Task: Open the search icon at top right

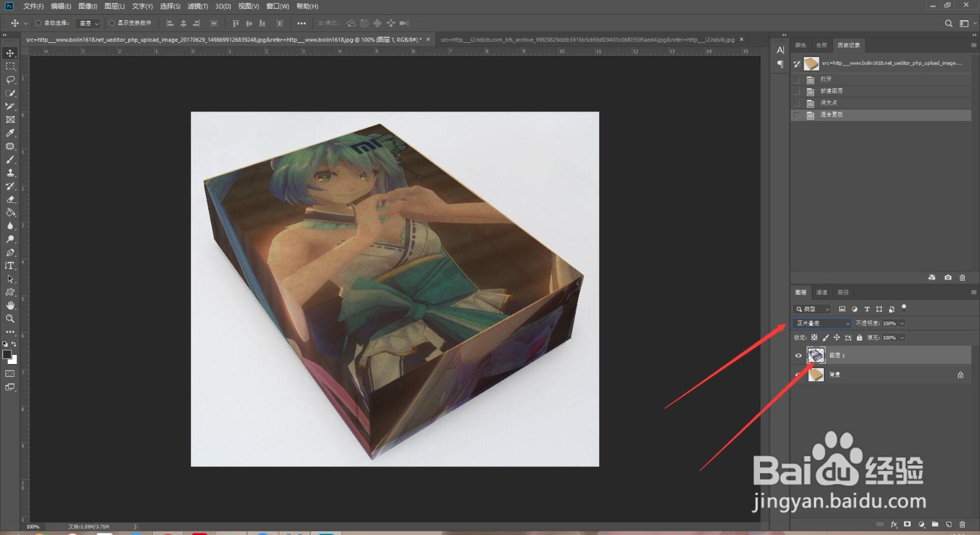Action: click(x=949, y=23)
